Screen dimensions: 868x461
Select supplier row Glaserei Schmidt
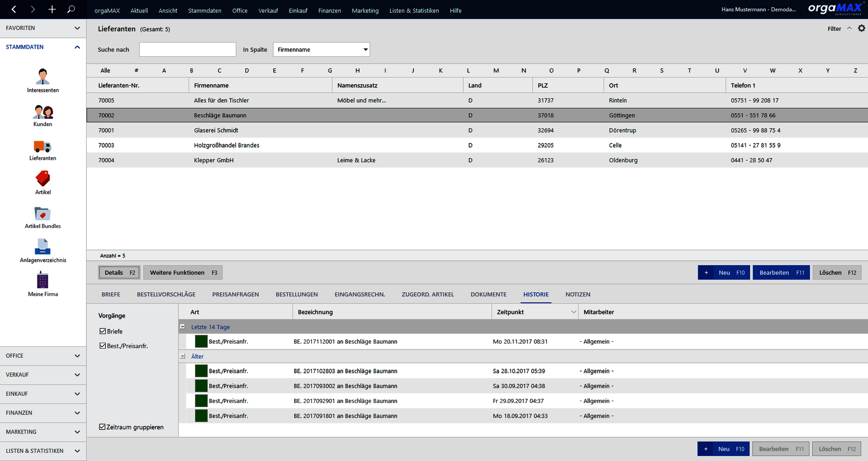pos(477,130)
